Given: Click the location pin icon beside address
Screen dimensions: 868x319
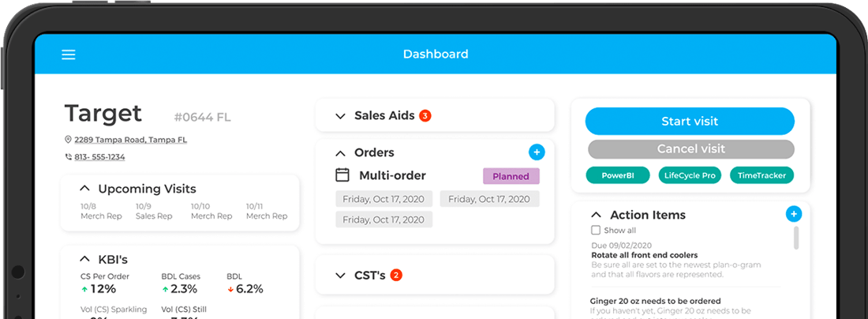Looking at the screenshot, I should [68, 140].
